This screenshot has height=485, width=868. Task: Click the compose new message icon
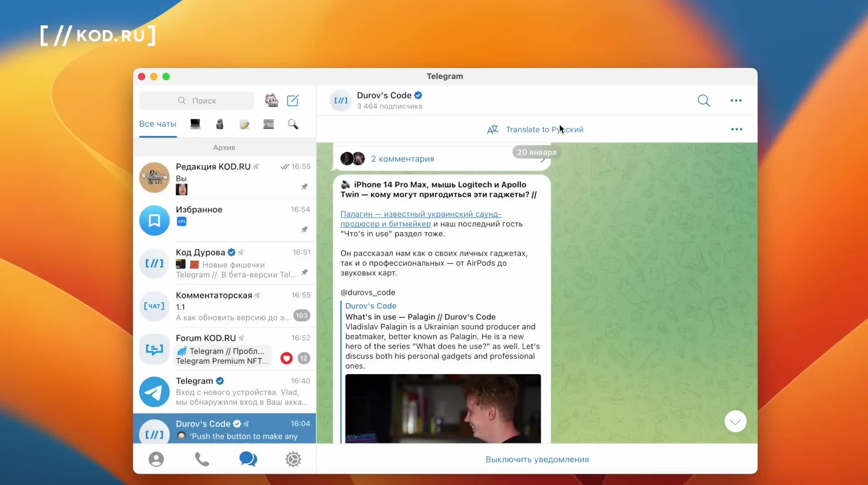pyautogui.click(x=292, y=100)
